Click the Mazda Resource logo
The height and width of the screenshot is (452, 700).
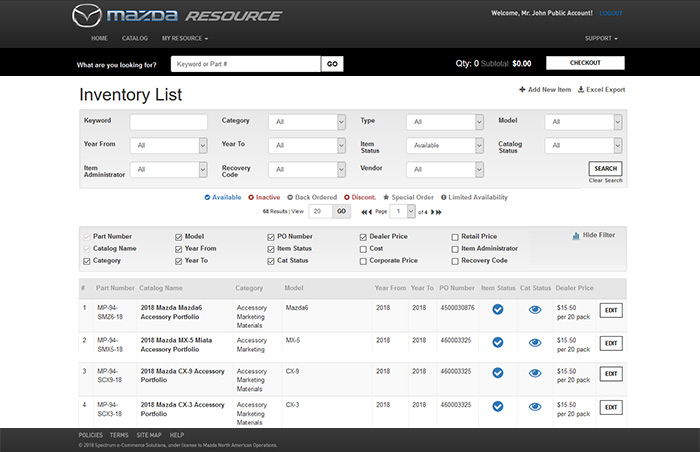coord(177,16)
